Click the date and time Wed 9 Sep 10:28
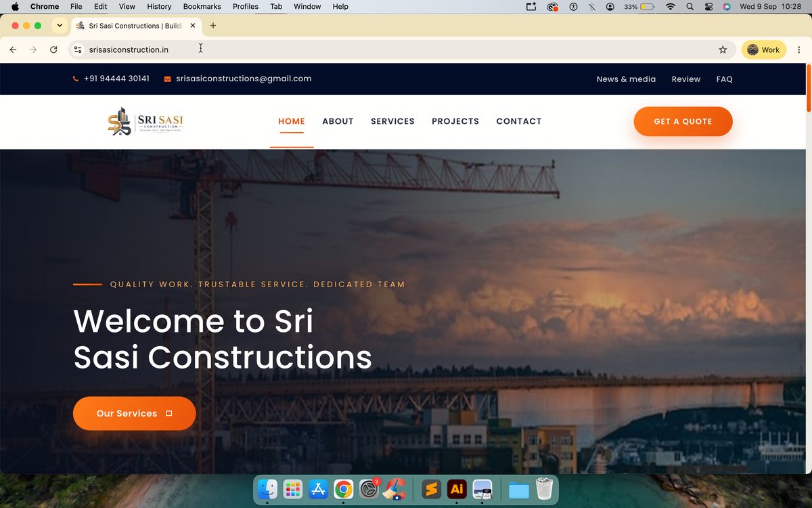812x508 pixels. (771, 6)
